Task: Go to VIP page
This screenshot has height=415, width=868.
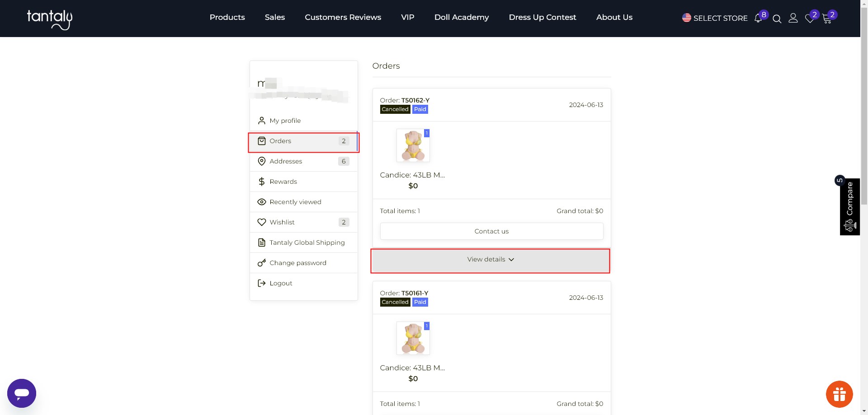Action: 407,17
